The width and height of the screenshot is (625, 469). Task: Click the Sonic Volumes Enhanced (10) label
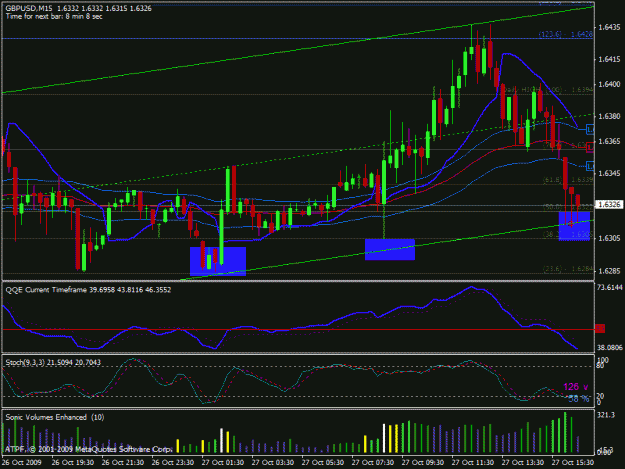pyautogui.click(x=55, y=417)
